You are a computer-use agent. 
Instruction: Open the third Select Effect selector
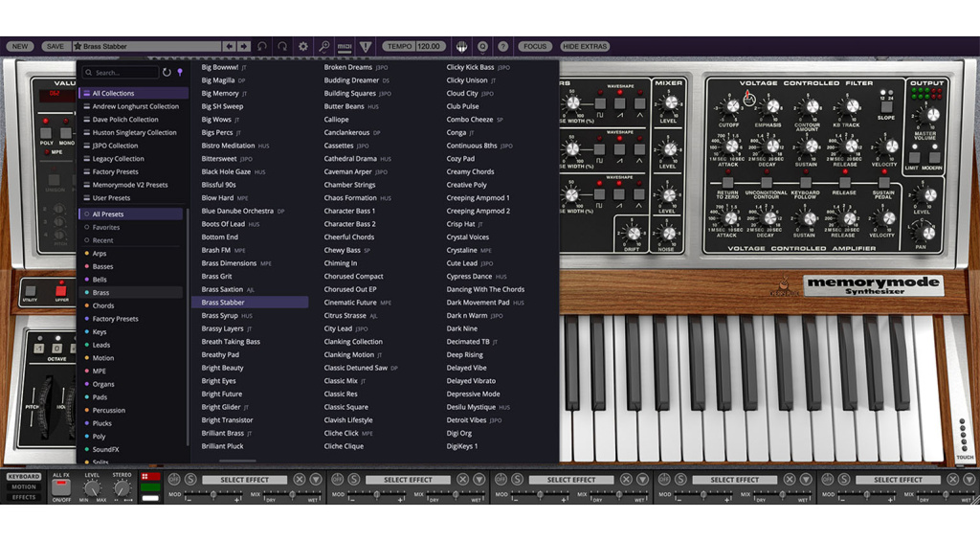pyautogui.click(x=570, y=480)
